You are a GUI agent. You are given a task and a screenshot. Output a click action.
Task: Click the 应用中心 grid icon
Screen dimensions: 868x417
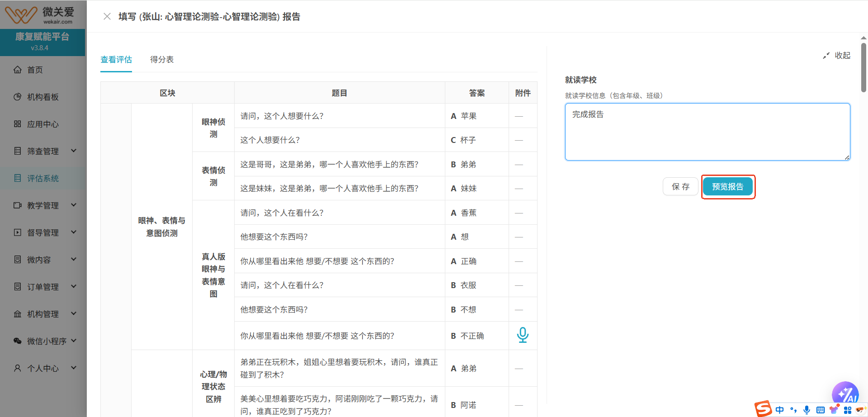tap(17, 124)
